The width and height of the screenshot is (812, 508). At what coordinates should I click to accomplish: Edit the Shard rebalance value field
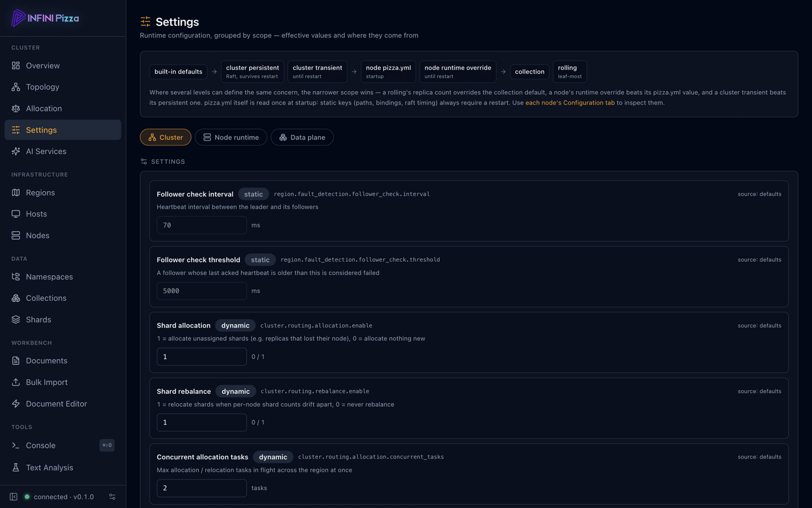202,422
